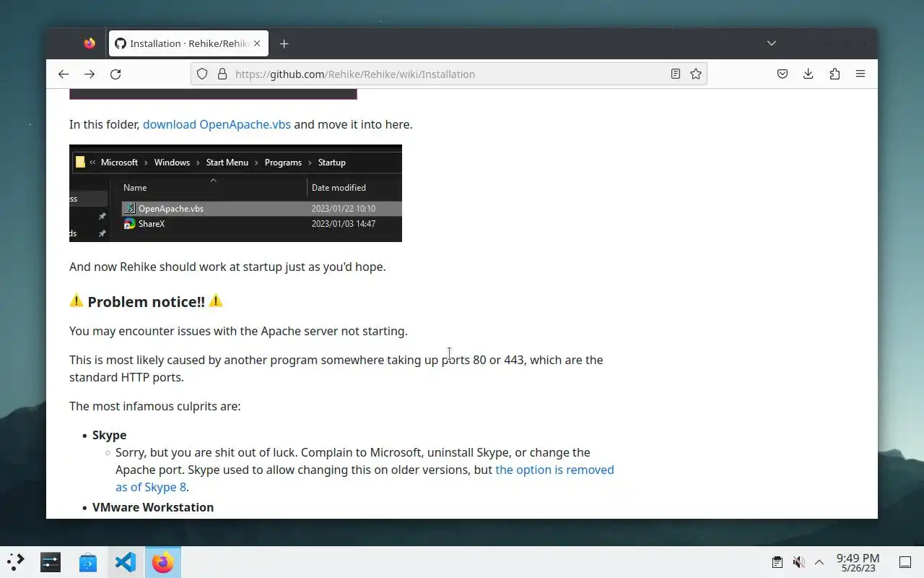Screen dimensions: 924x578
Task: List all tabs dropdown arrow
Action: point(772,43)
